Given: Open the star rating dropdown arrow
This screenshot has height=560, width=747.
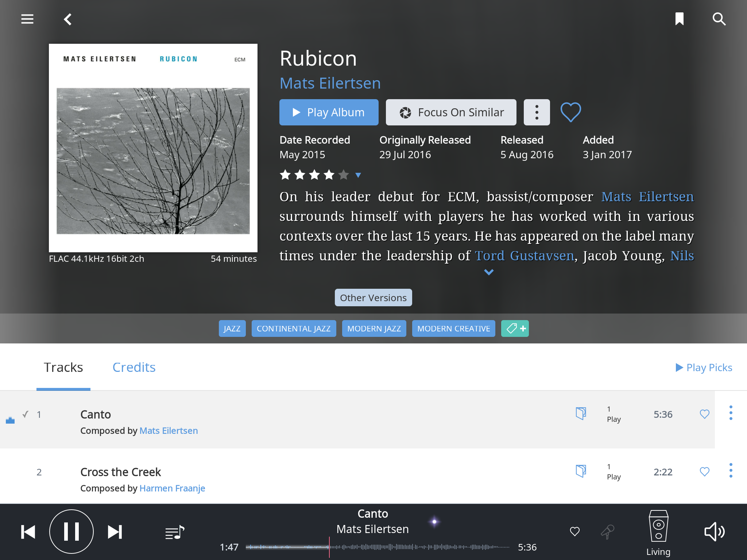Looking at the screenshot, I should tap(358, 175).
